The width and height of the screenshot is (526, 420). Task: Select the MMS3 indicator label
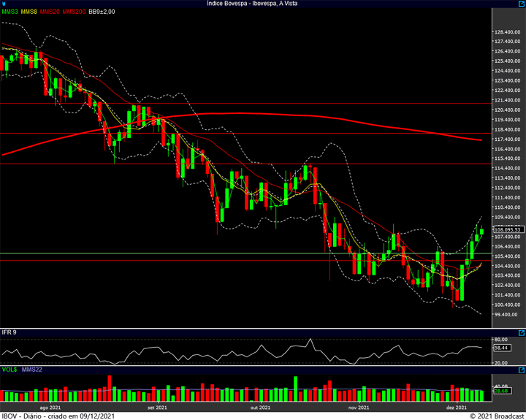pyautogui.click(x=9, y=12)
